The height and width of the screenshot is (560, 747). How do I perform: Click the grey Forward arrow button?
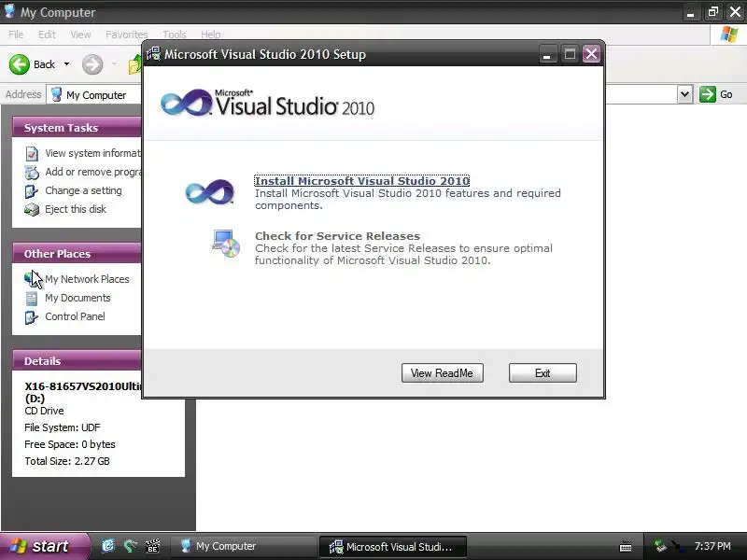(92, 64)
